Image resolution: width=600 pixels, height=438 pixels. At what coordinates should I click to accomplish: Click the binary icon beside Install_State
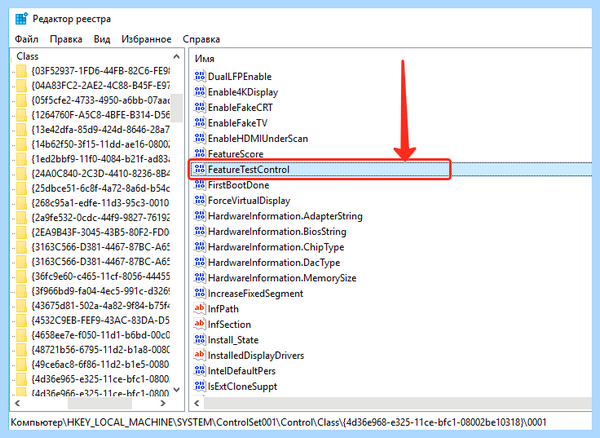pos(199,340)
